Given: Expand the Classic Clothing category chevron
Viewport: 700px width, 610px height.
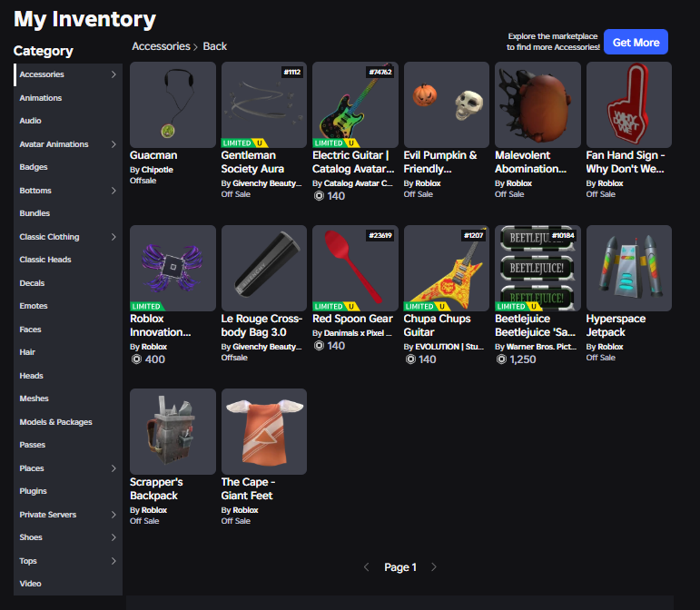Looking at the screenshot, I should [x=113, y=237].
